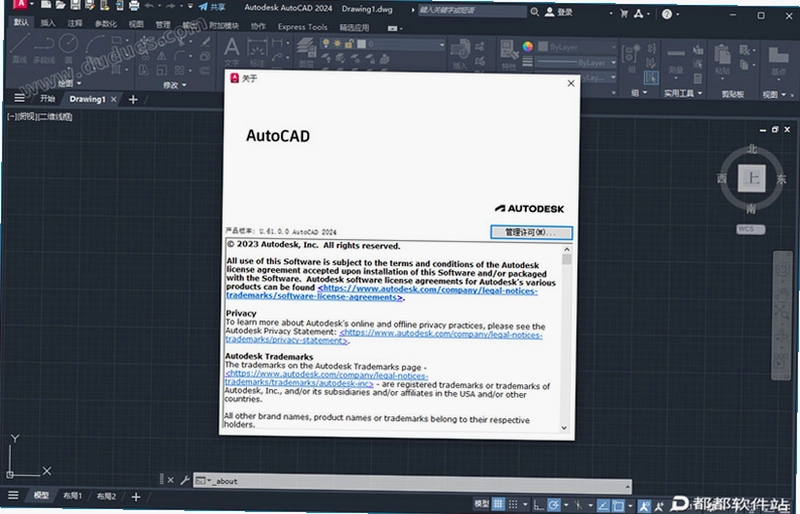Toggle polar tracking in status bar

[x=553, y=505]
